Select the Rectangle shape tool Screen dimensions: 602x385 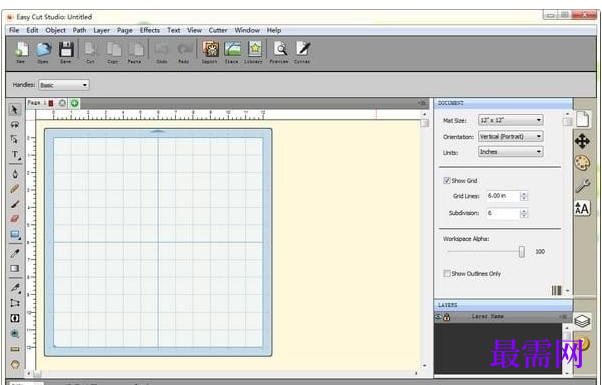tap(15, 235)
